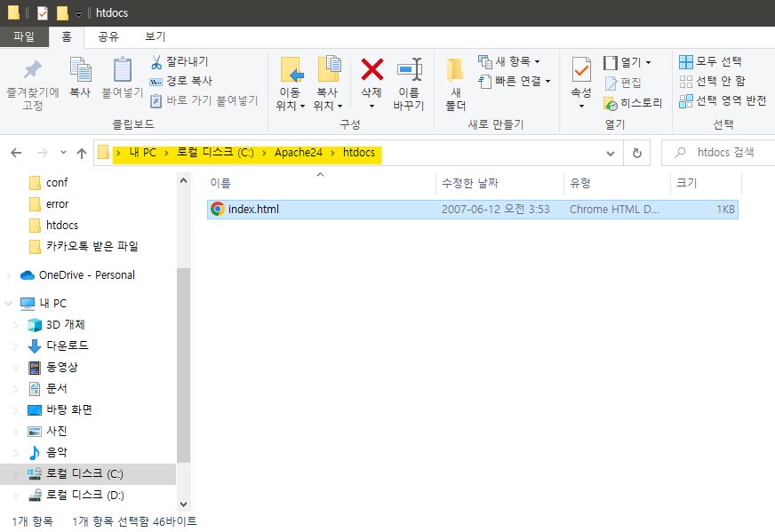
Task: Click the Copy (복사) ribbon icon
Action: point(80,69)
